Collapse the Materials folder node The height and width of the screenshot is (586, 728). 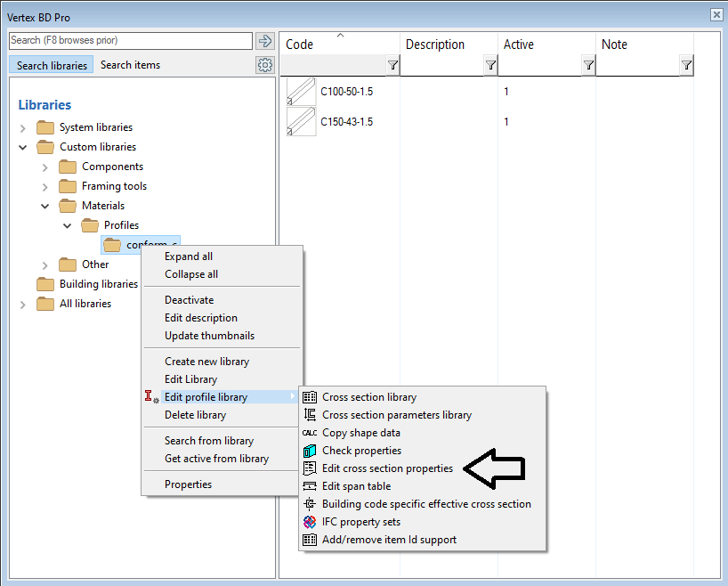pos(45,207)
